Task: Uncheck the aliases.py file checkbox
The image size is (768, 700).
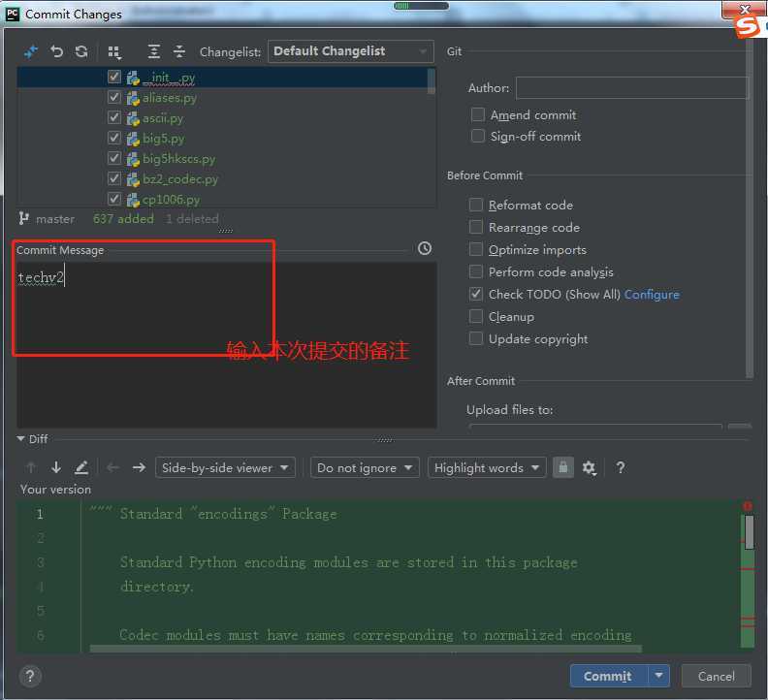Action: [114, 97]
